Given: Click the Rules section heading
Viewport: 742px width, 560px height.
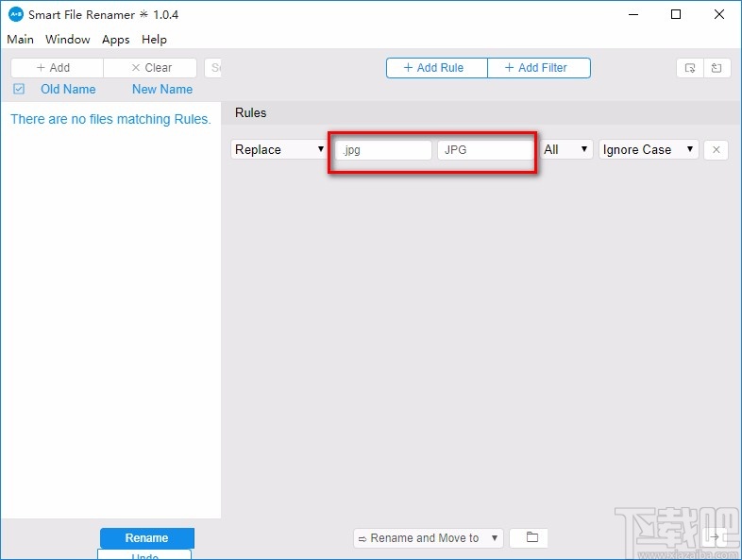Looking at the screenshot, I should pyautogui.click(x=251, y=112).
